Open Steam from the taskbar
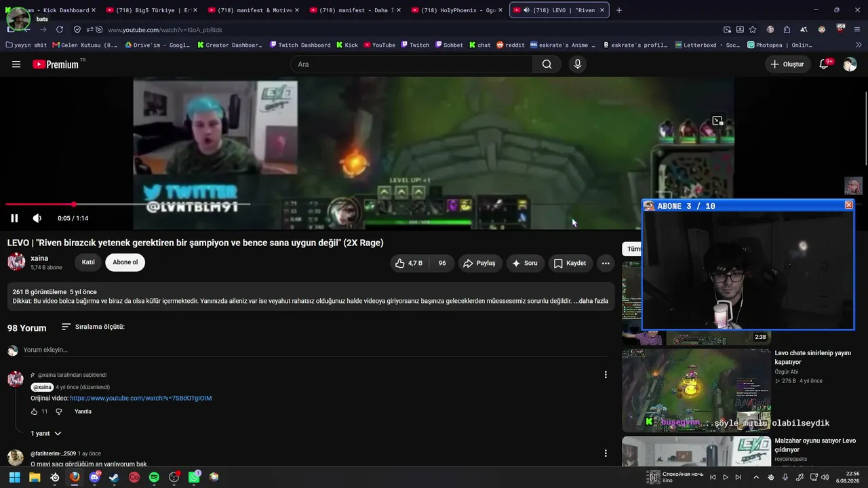 (114, 477)
